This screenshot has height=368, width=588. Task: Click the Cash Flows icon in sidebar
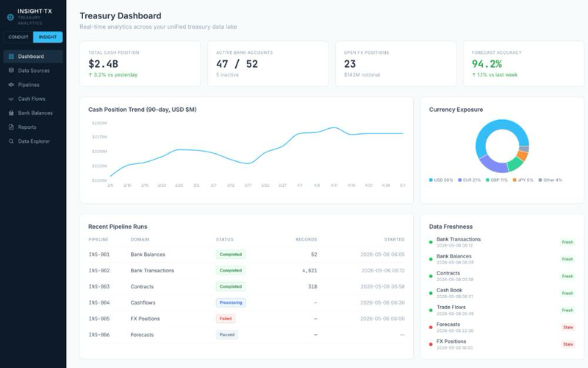click(x=11, y=99)
